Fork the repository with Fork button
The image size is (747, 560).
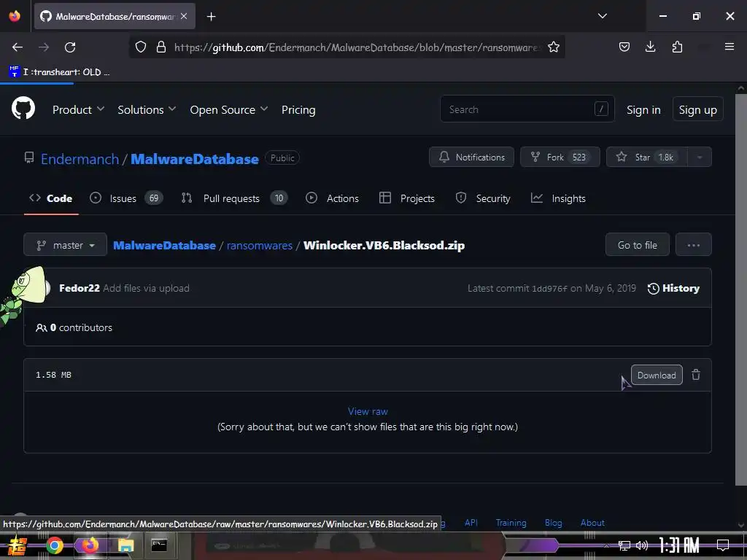(x=560, y=157)
